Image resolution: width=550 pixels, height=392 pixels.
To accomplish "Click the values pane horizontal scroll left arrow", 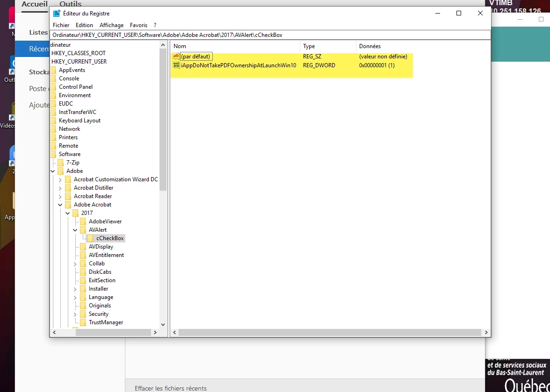I will coord(174,333).
